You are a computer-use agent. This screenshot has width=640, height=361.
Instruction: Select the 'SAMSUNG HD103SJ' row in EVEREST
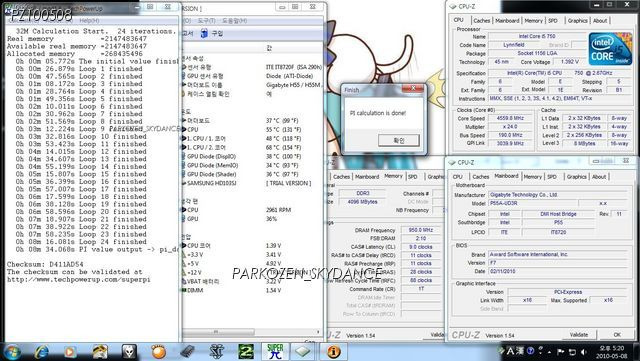[x=251, y=183]
